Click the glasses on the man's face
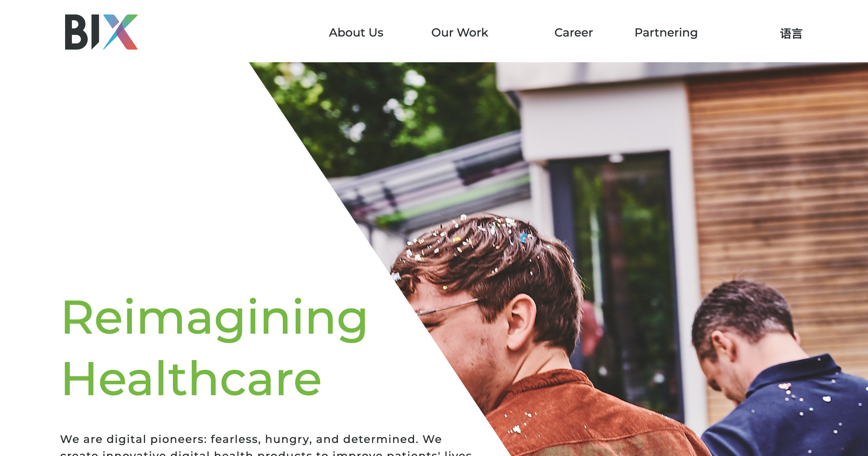This screenshot has height=456, width=868. coord(447,307)
